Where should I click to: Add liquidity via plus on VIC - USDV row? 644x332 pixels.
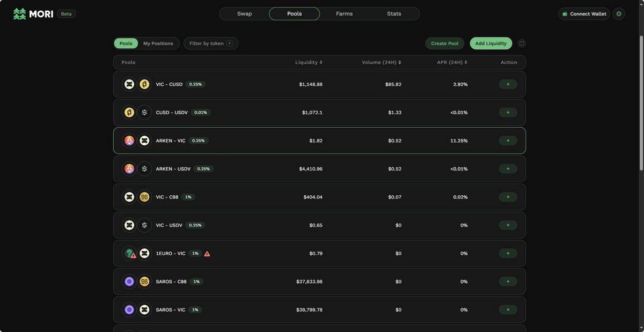(508, 225)
